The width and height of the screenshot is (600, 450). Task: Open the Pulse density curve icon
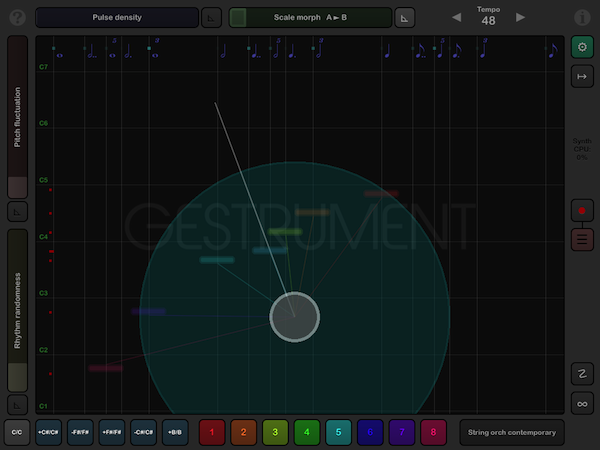click(x=211, y=18)
